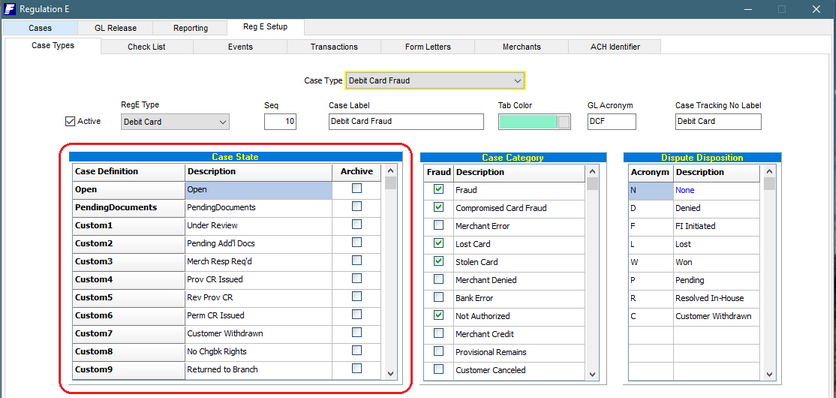Open the RegE Type dropdown

pyautogui.click(x=175, y=122)
